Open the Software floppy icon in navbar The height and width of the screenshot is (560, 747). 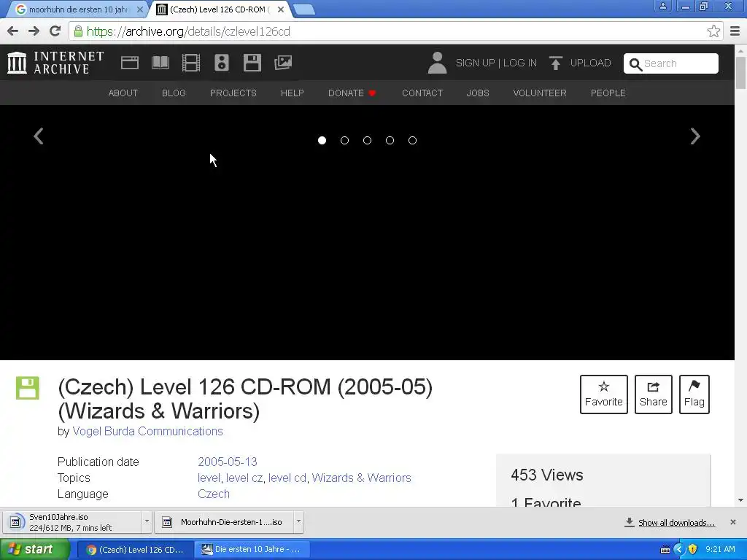point(252,63)
